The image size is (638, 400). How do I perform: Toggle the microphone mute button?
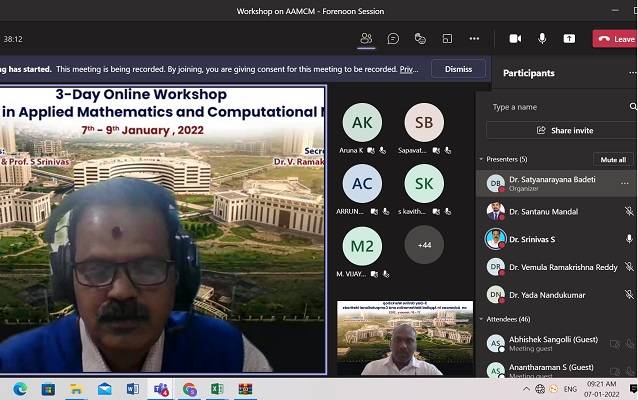click(542, 38)
